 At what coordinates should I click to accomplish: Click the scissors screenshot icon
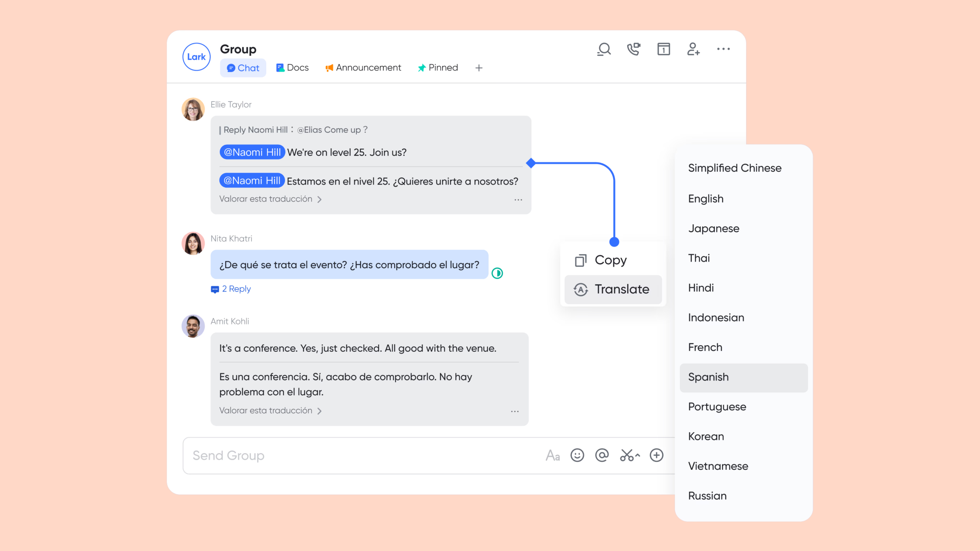pos(627,455)
